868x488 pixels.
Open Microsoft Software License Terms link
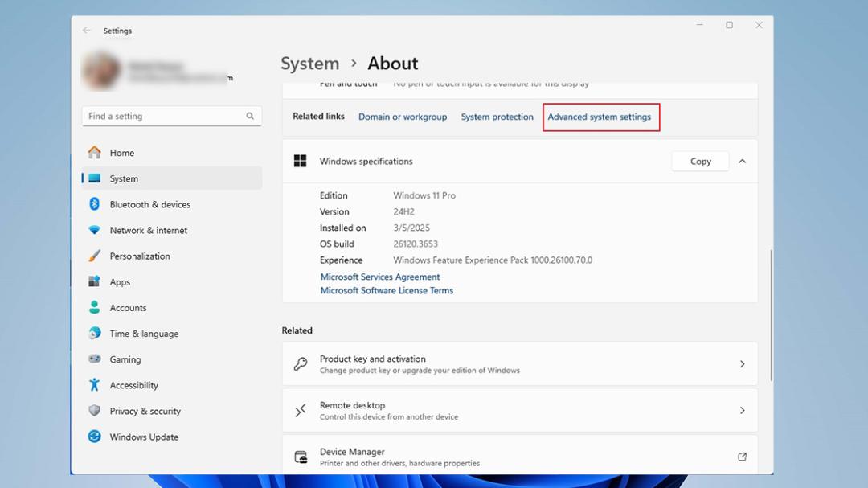[x=387, y=290]
